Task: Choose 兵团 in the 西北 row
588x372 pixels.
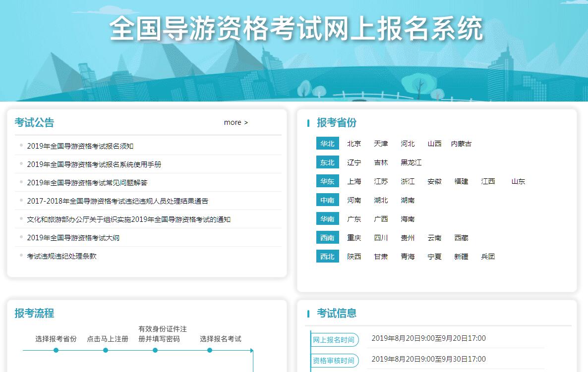Action: pyautogui.click(x=488, y=257)
